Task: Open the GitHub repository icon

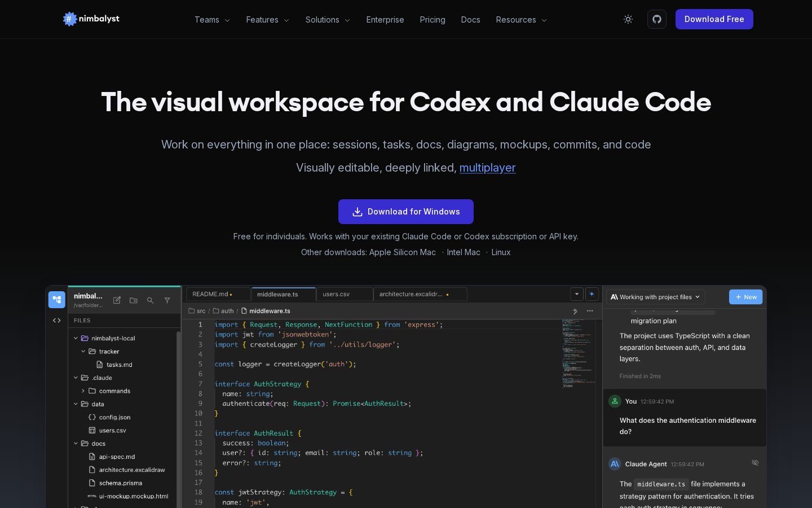Action: click(x=657, y=19)
